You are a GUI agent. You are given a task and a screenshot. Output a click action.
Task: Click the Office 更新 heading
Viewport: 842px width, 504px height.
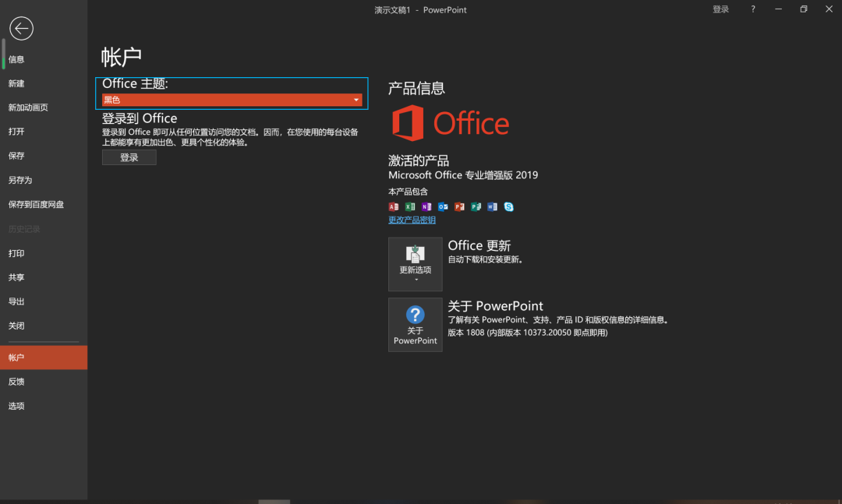(479, 245)
